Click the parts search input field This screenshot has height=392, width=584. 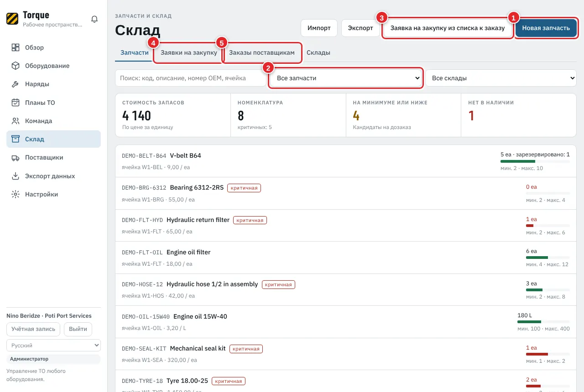coord(190,78)
